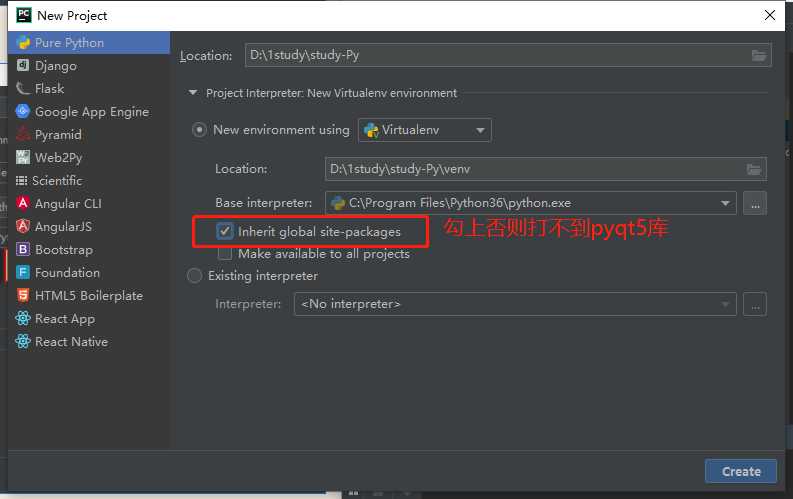The width and height of the screenshot is (793, 499).
Task: Click the project Location path field
Action: point(508,55)
